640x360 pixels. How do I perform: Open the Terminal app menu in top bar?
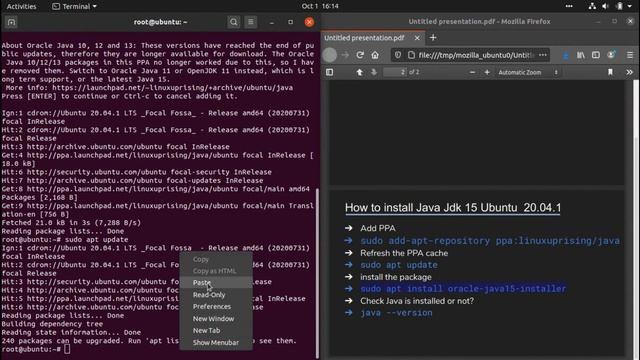click(74, 6)
